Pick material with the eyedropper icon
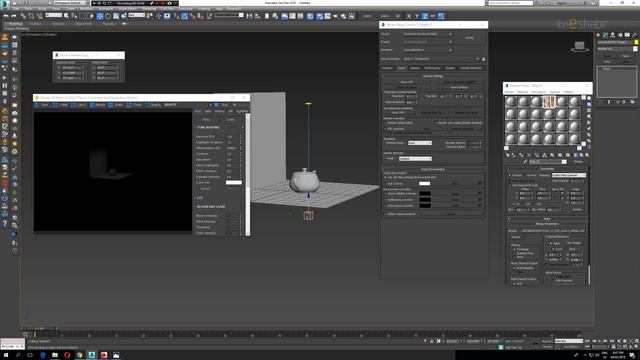 click(x=525, y=162)
